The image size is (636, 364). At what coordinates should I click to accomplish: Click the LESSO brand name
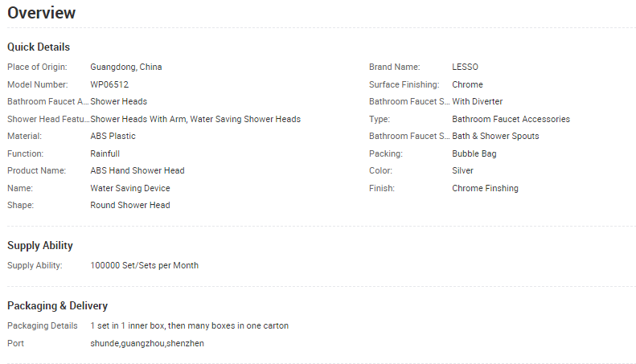tap(465, 67)
